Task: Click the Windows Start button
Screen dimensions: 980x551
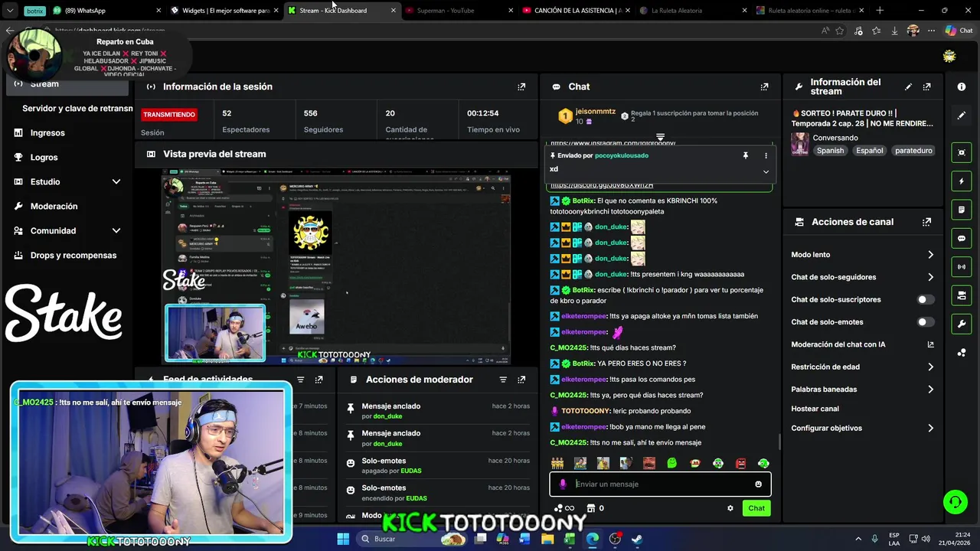Action: pos(343,539)
